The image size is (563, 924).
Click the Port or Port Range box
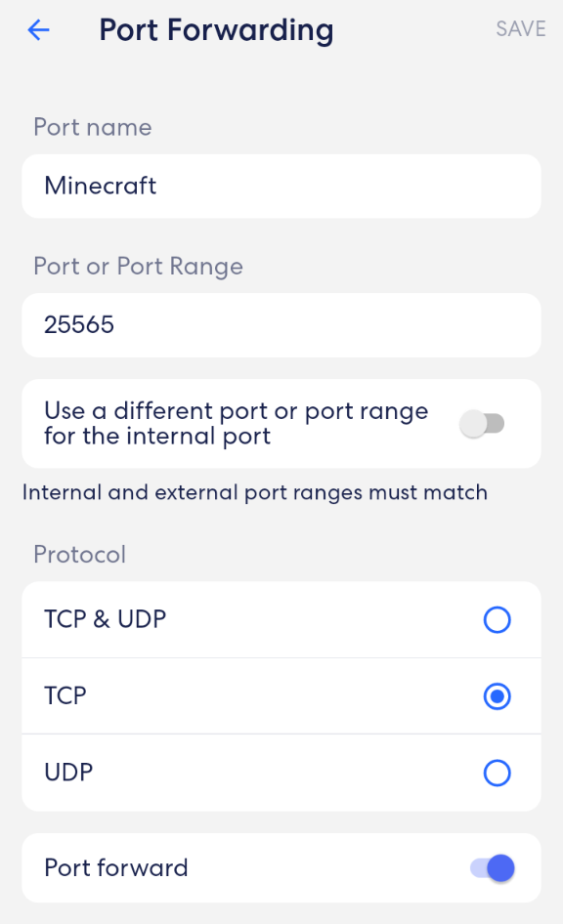point(281,324)
